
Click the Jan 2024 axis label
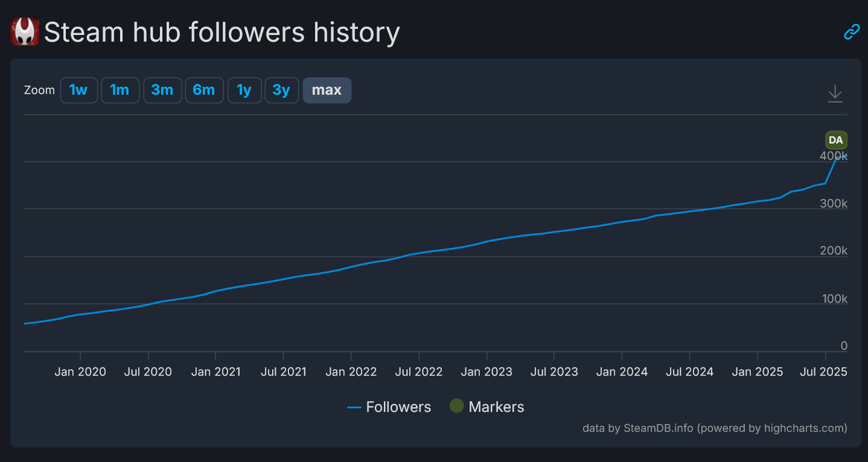tap(622, 372)
